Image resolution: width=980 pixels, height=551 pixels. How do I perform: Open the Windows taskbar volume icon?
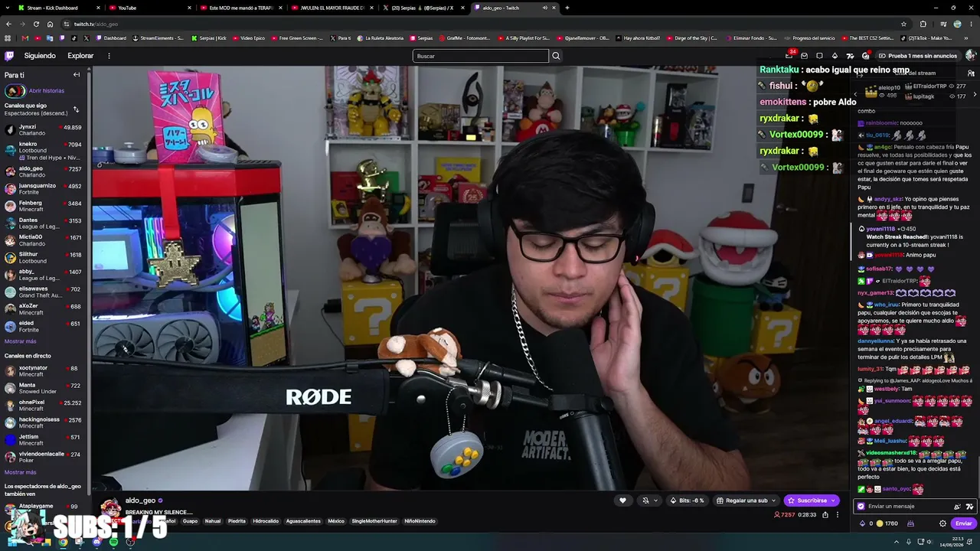point(931,543)
